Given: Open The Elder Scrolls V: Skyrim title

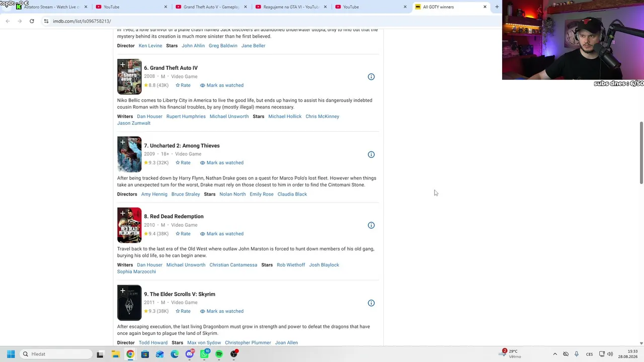Looking at the screenshot, I should 180,294.
